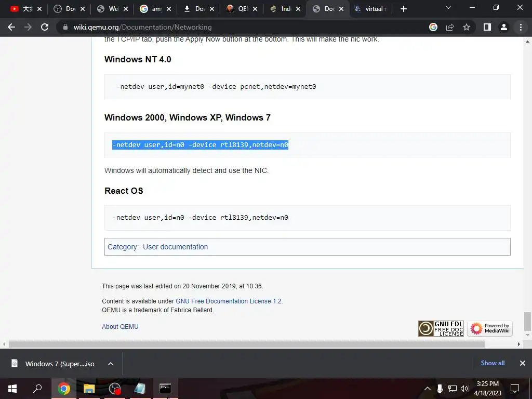
Task: Open network settings tray icon
Action: tap(453, 389)
